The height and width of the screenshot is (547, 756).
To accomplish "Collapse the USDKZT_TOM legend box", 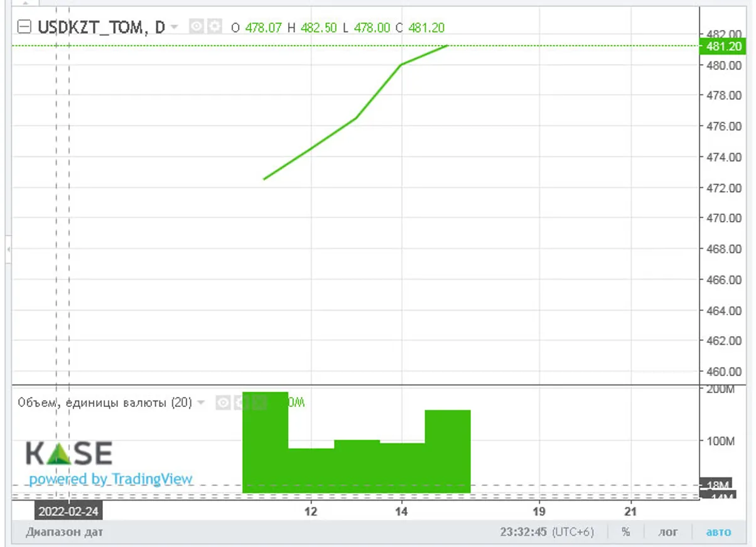I will 24,27.
